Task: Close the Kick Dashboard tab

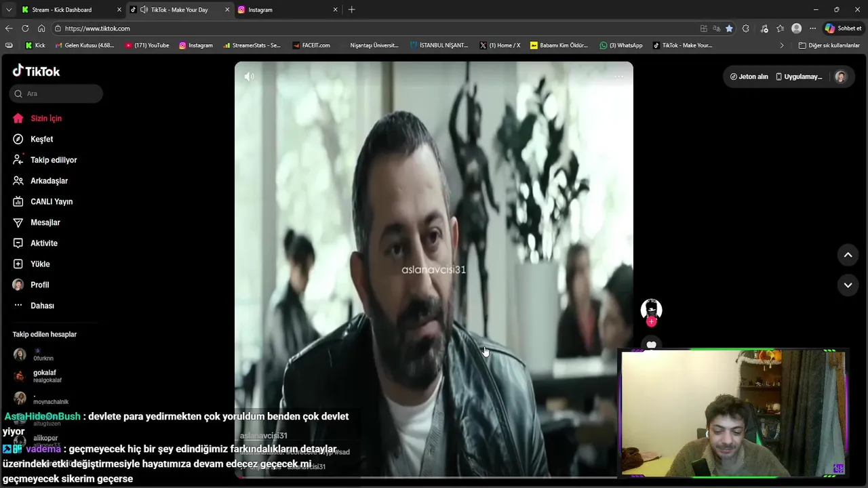Action: tap(119, 9)
